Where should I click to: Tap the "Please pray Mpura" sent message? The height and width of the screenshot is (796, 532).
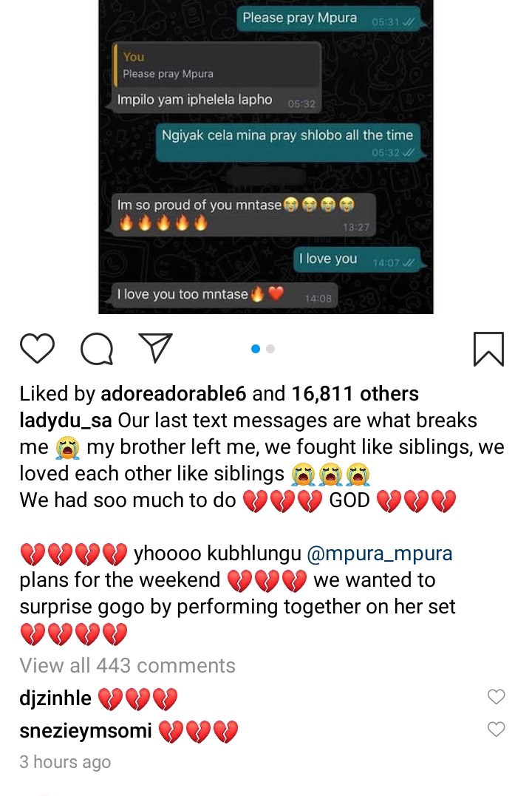pyautogui.click(x=329, y=18)
